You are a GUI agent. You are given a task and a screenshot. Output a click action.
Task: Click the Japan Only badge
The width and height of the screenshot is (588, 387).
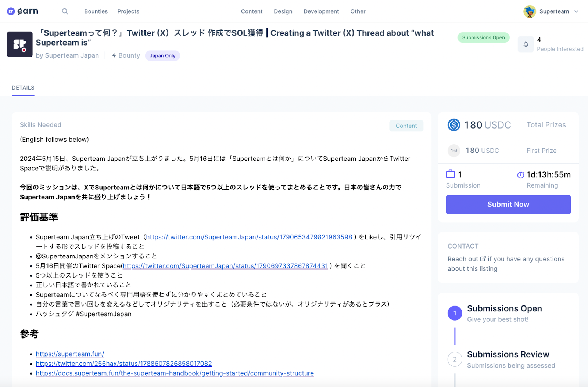(x=162, y=55)
